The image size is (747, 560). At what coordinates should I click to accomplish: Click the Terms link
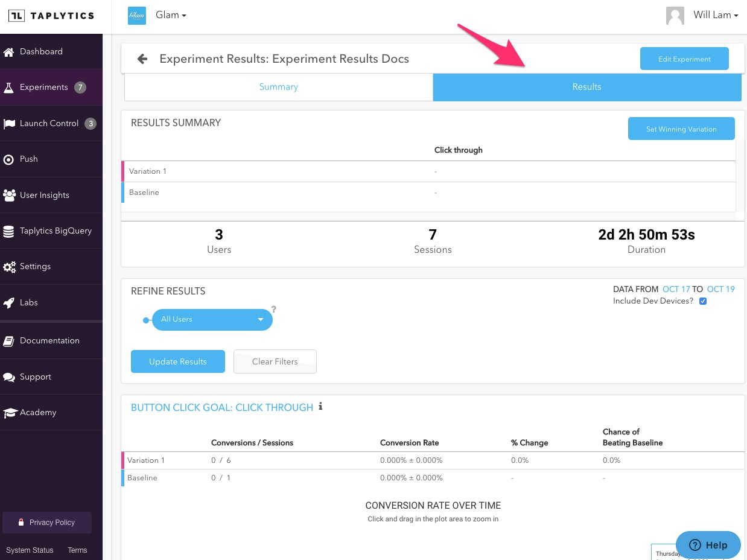coord(77,550)
